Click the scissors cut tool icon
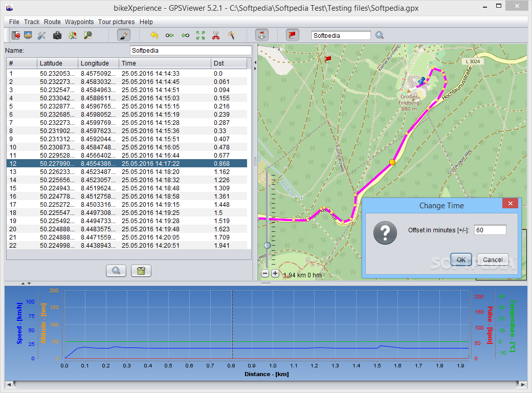 click(216, 35)
